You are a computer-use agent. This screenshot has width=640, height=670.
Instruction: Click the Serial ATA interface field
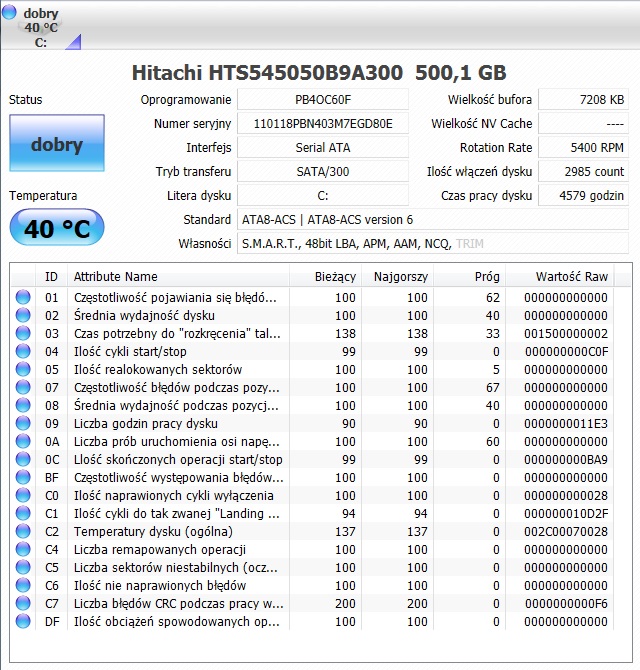point(323,147)
